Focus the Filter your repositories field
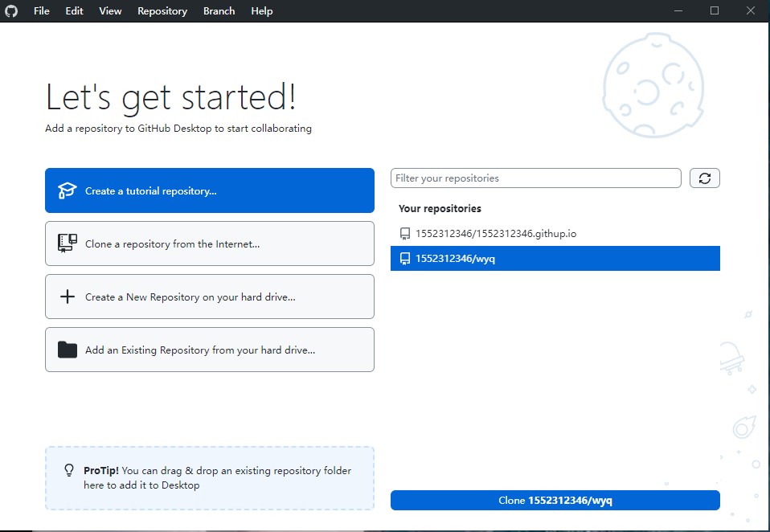The height and width of the screenshot is (532, 770). [535, 178]
